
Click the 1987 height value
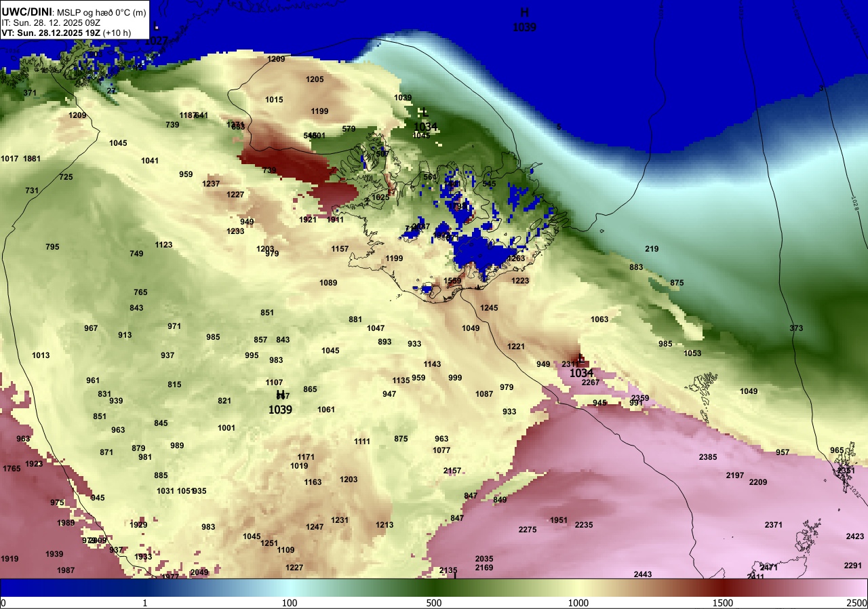[66, 570]
